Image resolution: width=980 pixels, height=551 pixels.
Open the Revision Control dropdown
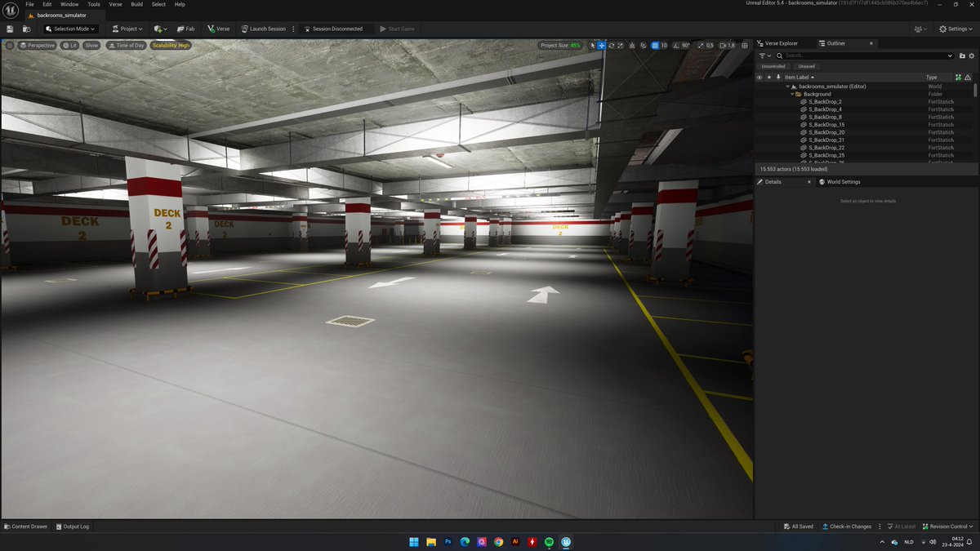point(947,527)
